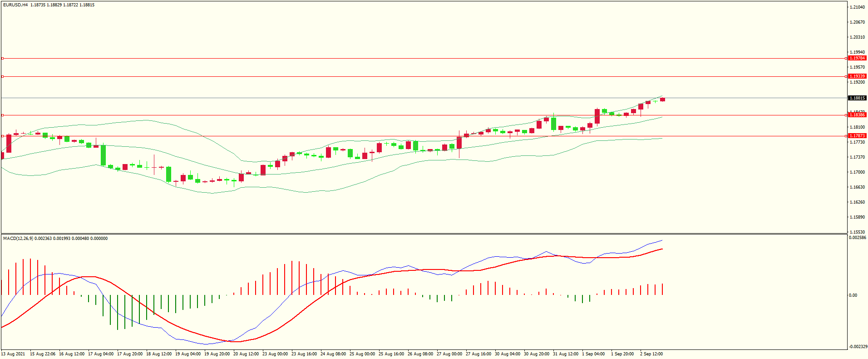The image size is (868, 359).
Task: Click the 0.00 MACD scale value
Action: 853,295
